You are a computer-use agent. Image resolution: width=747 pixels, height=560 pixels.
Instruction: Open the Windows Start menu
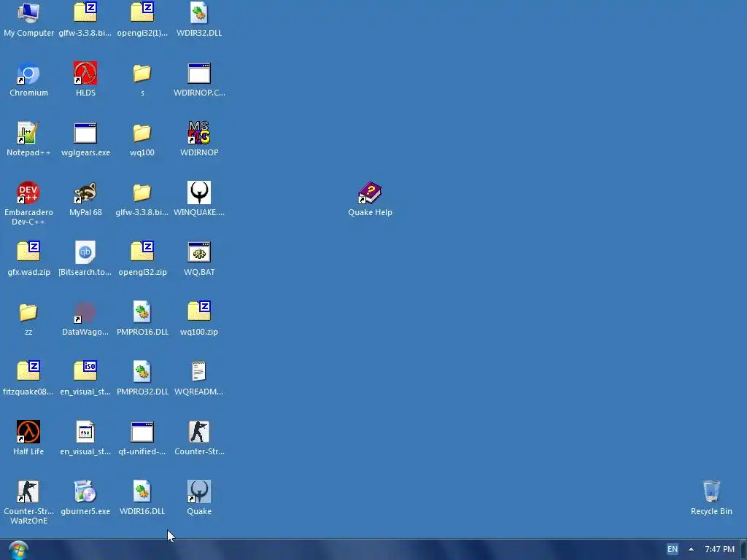pos(18,550)
